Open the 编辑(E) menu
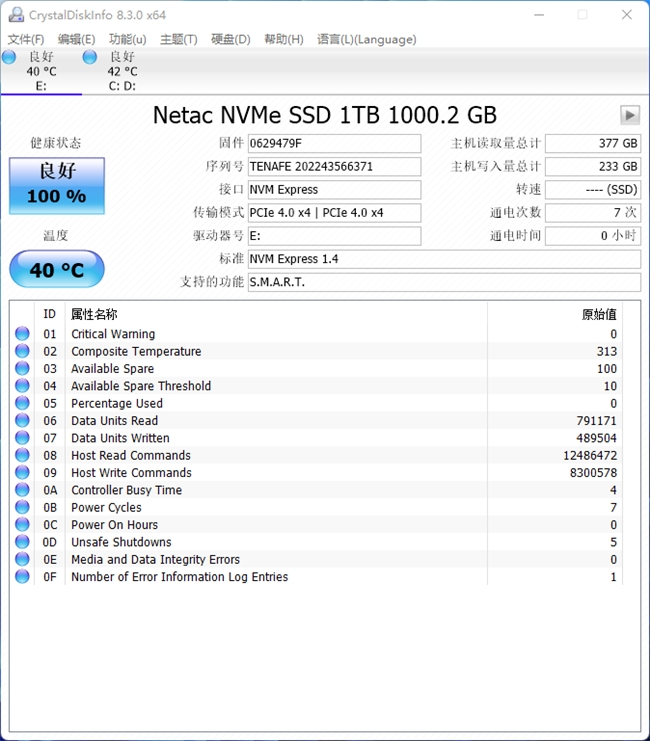Screen dimensions: 650x741 pos(77,39)
